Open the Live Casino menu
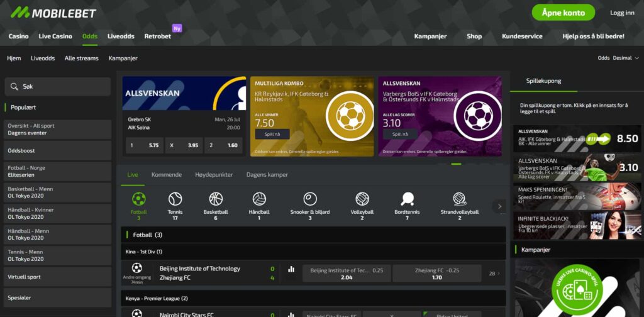Viewport: 644px width, 317px height. 55,36
